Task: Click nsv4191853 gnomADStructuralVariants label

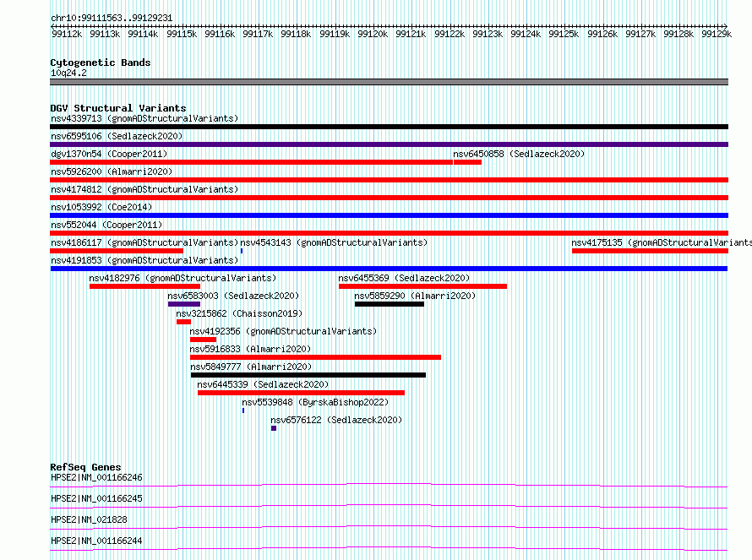Action: click(144, 260)
